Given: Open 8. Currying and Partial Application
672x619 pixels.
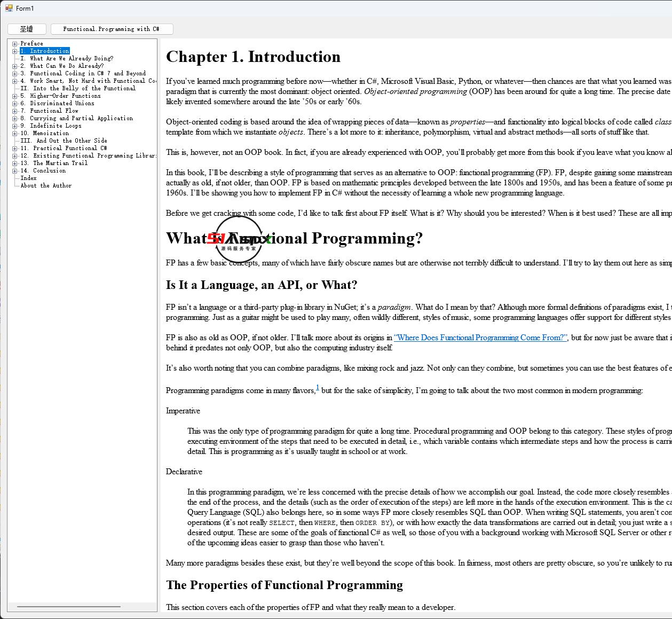Looking at the screenshot, I should (x=76, y=119).
